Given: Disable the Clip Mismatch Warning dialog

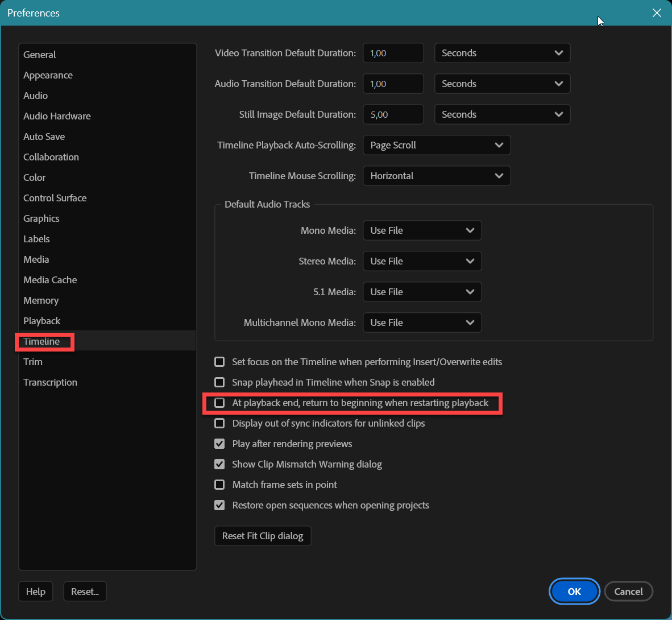Looking at the screenshot, I should (219, 464).
